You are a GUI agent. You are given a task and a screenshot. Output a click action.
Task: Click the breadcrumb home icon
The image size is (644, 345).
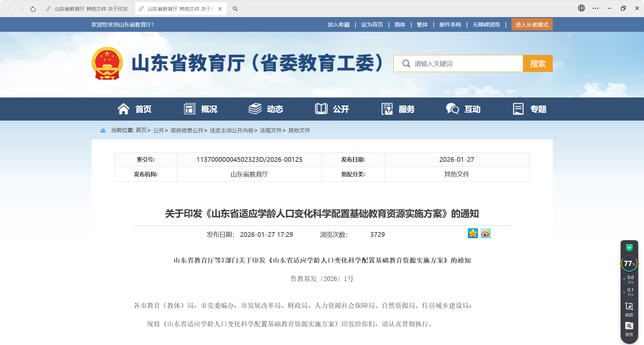(x=103, y=130)
